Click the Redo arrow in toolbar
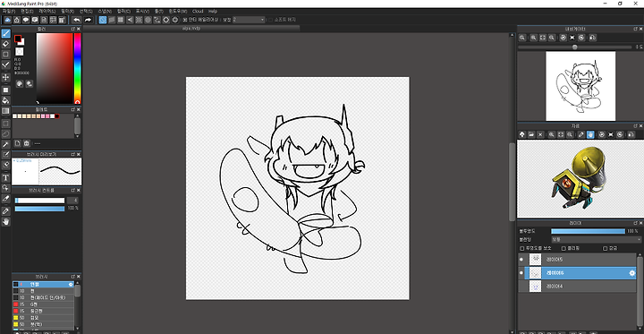This screenshot has width=644, height=334. [x=88, y=20]
